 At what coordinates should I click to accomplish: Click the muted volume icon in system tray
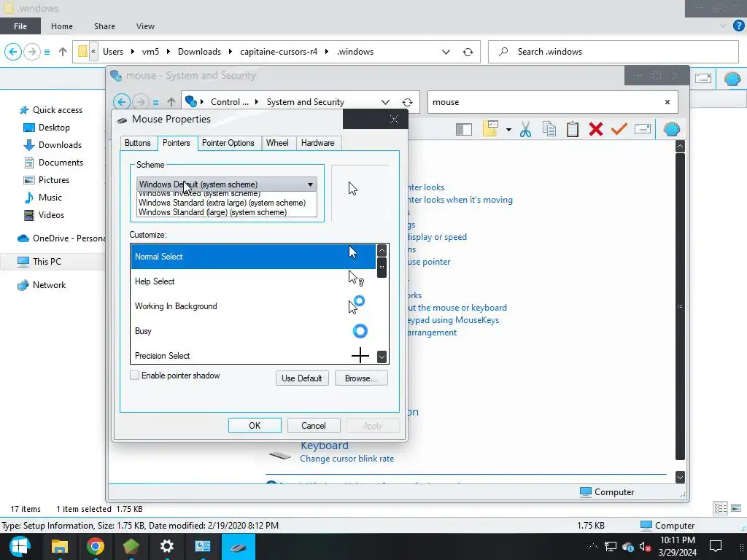tap(645, 547)
